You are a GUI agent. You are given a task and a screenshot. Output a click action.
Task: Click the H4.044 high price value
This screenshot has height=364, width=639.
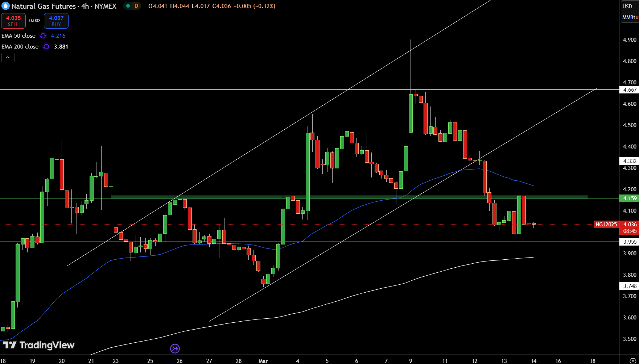(x=180, y=6)
